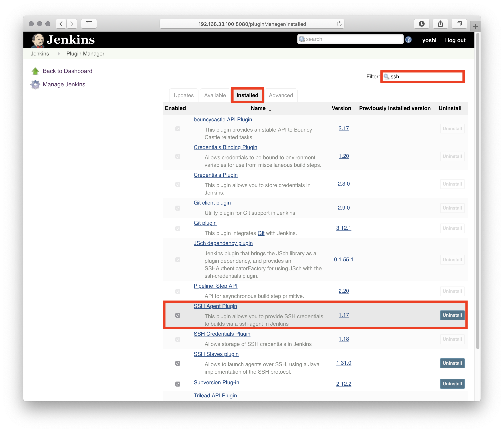This screenshot has width=504, height=432.
Task: Open the Subversion Plug-in link
Action: click(216, 383)
